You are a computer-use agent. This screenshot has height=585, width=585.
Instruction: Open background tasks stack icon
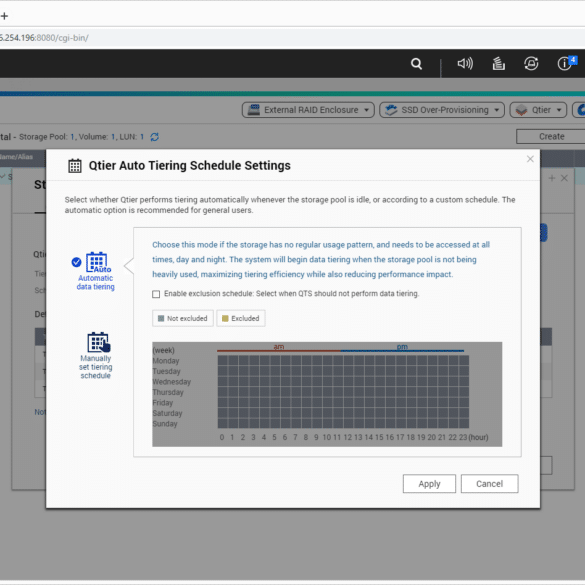click(498, 64)
